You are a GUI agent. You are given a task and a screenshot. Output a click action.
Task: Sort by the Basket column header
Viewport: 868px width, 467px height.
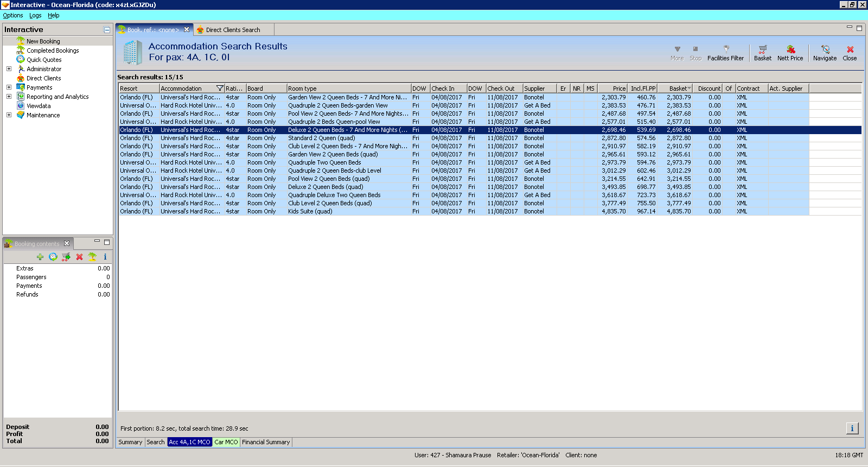(675, 89)
